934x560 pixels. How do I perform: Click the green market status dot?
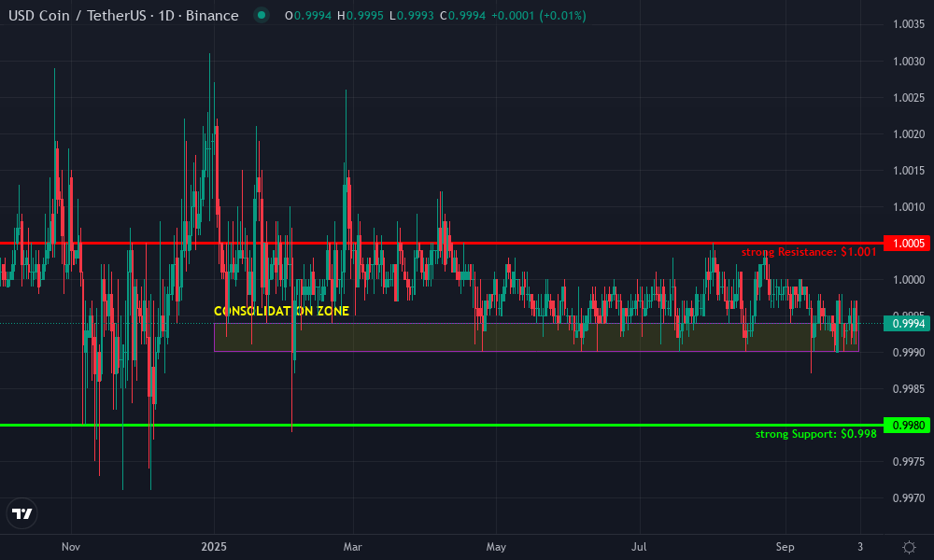pos(261,16)
